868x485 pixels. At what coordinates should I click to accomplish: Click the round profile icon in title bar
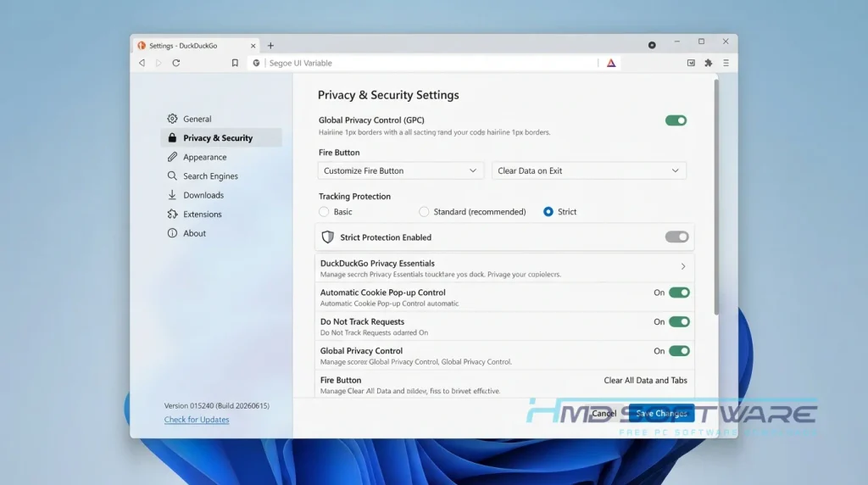[x=652, y=46]
